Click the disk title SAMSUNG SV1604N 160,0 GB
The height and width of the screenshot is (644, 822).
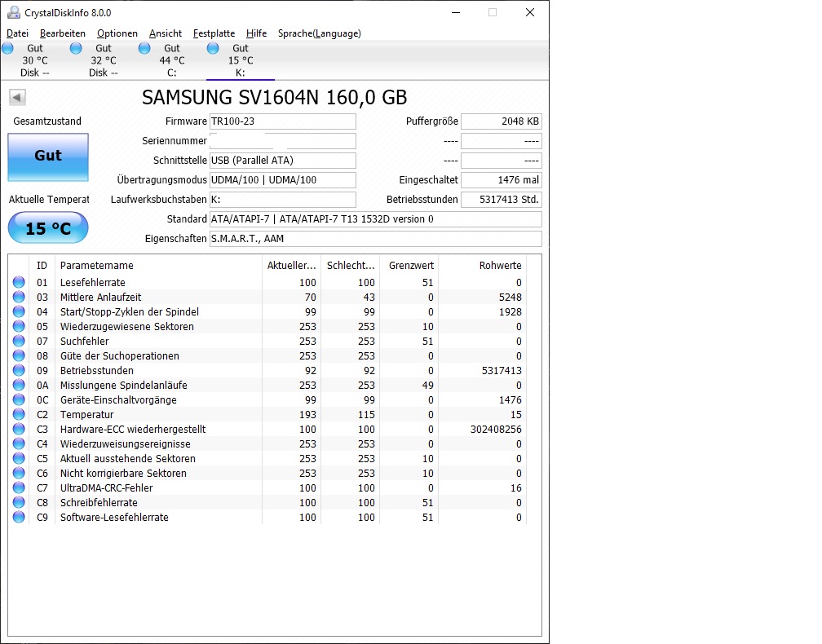(x=274, y=98)
